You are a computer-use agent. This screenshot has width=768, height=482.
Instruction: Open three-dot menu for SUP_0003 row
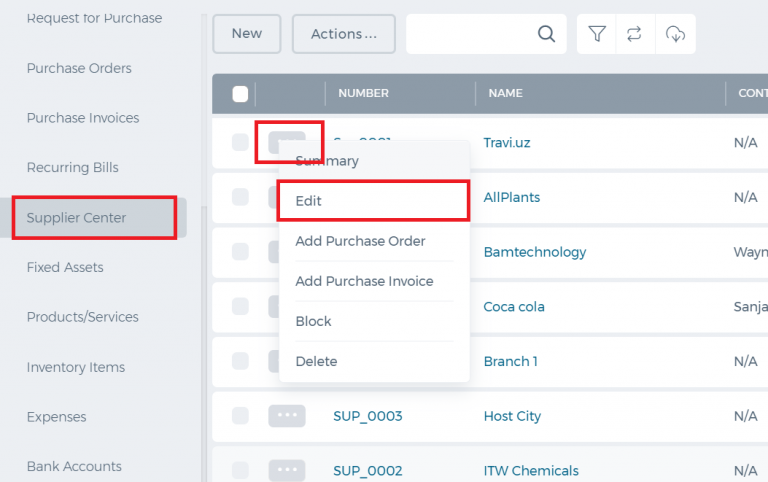tap(287, 415)
